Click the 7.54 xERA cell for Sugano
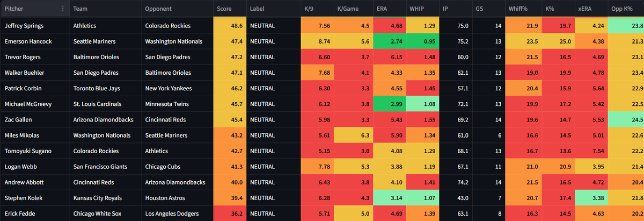The image size is (644, 221). 592,151
